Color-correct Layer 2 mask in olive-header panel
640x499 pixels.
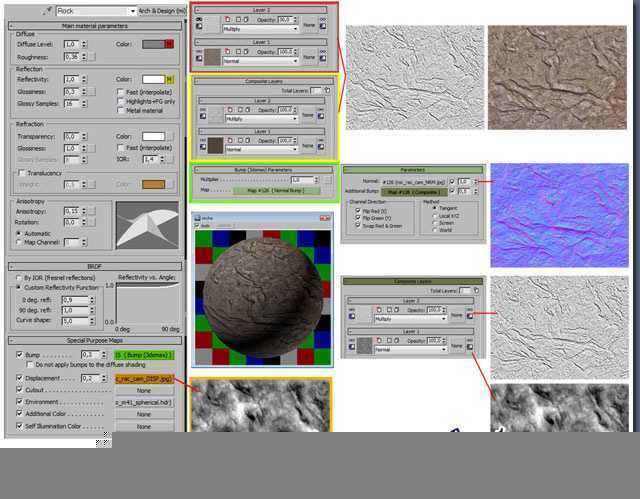tap(470, 316)
